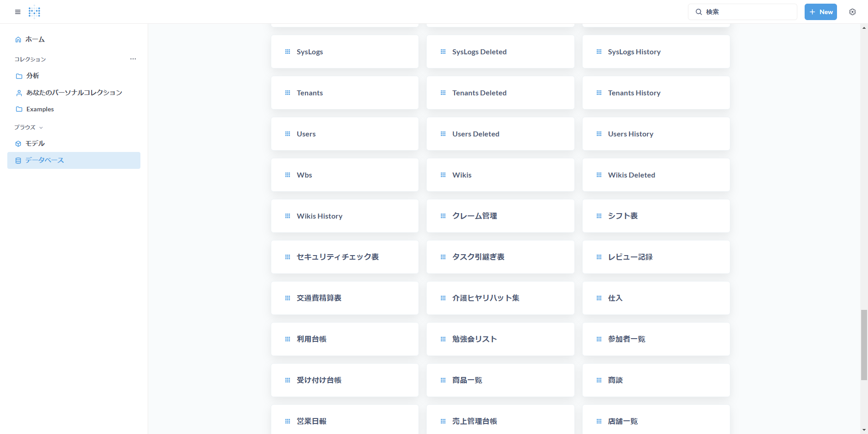Click the データベース database icon
Viewport: 868px width, 434px height.
[18, 161]
